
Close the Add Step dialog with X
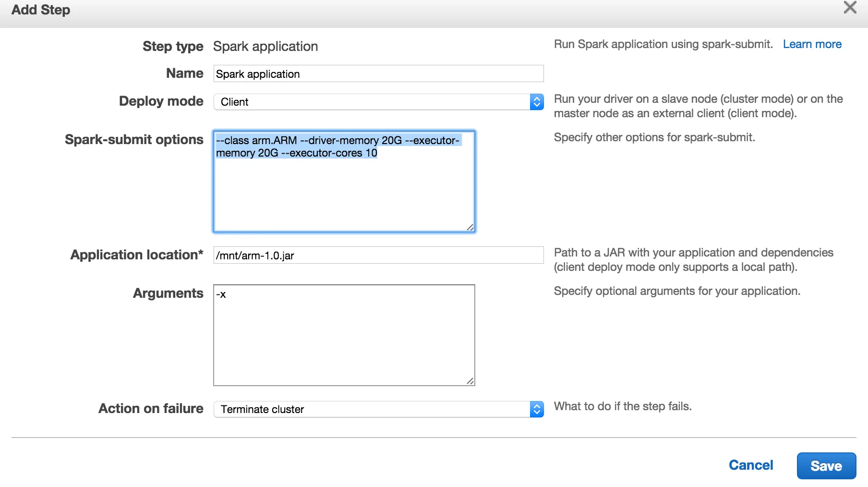(850, 7)
